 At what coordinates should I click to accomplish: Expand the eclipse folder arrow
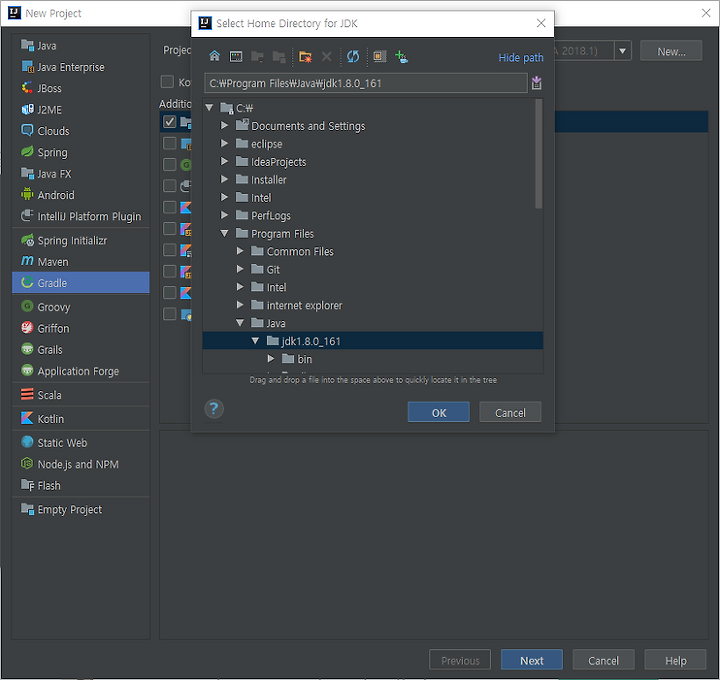[224, 143]
